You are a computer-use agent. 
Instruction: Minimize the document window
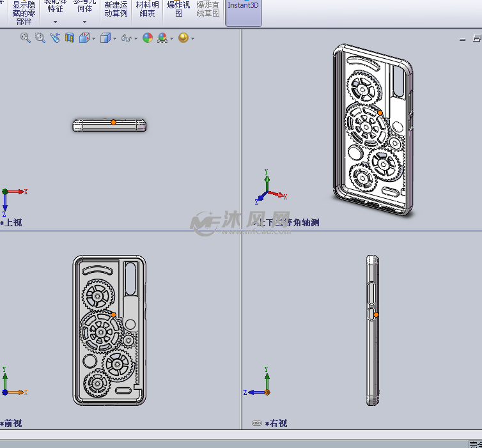(462, 39)
